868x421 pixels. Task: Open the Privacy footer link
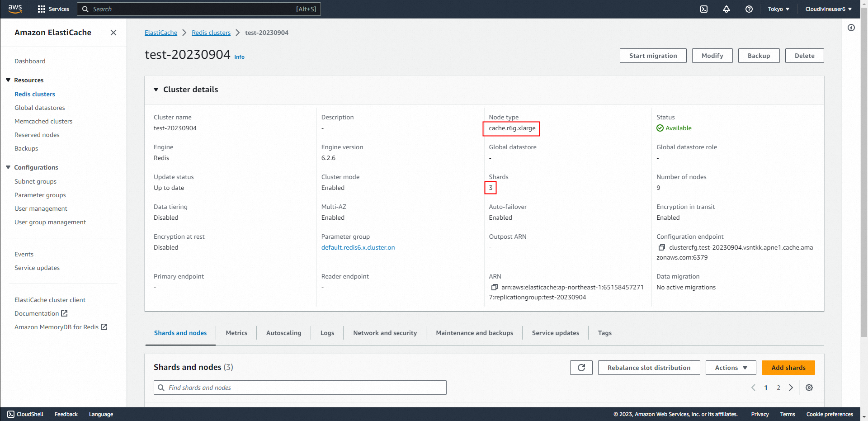(760, 414)
